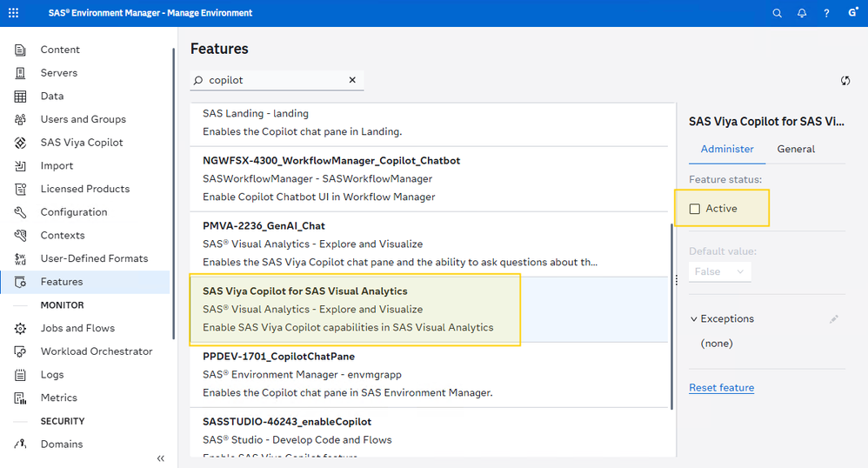Open Licensed Products page
This screenshot has width=868, height=468.
coord(85,190)
